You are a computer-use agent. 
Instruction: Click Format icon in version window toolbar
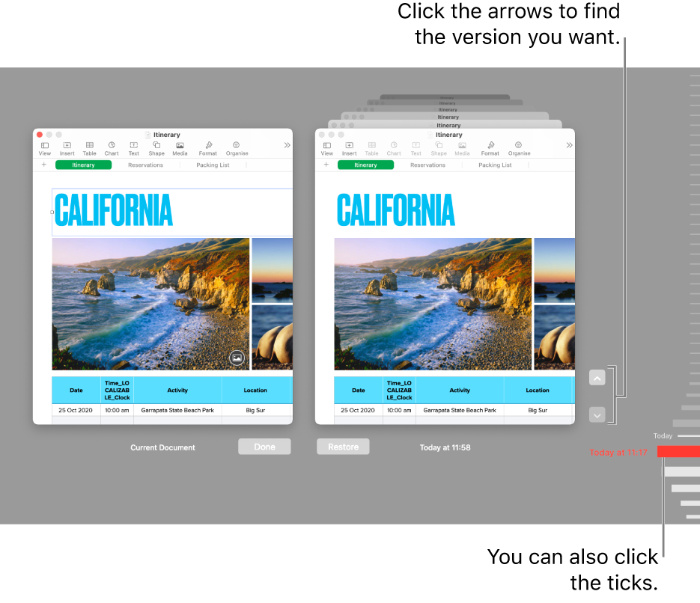coord(490,149)
